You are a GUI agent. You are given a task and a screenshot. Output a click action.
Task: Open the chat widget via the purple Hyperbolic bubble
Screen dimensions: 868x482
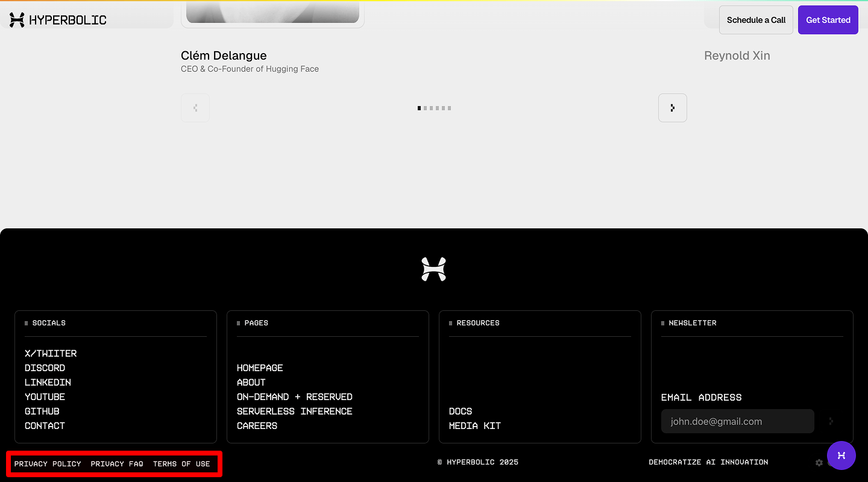tap(841, 455)
